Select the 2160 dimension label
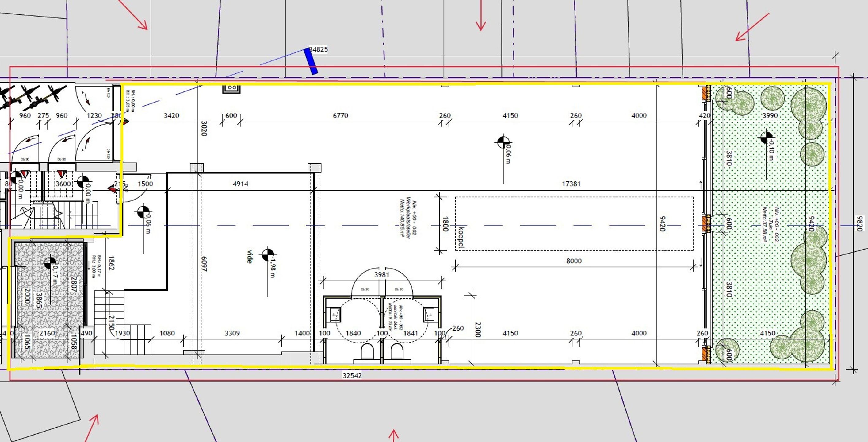This screenshot has width=868, height=442. [47, 333]
